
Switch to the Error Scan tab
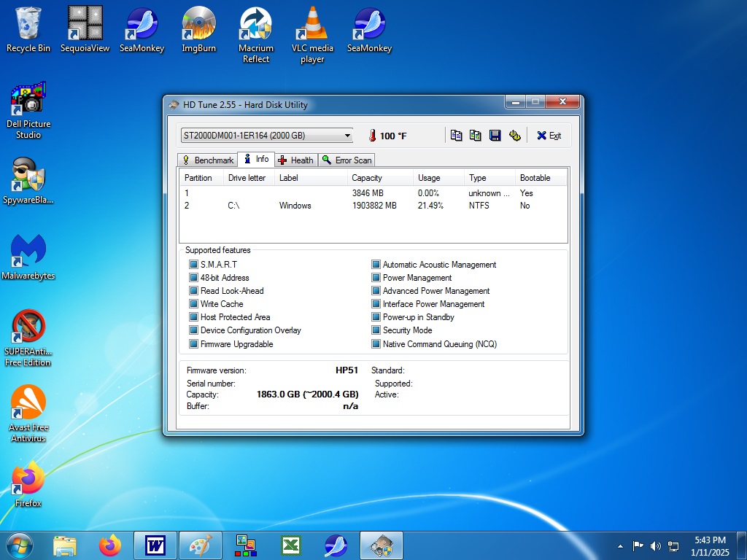click(x=347, y=160)
